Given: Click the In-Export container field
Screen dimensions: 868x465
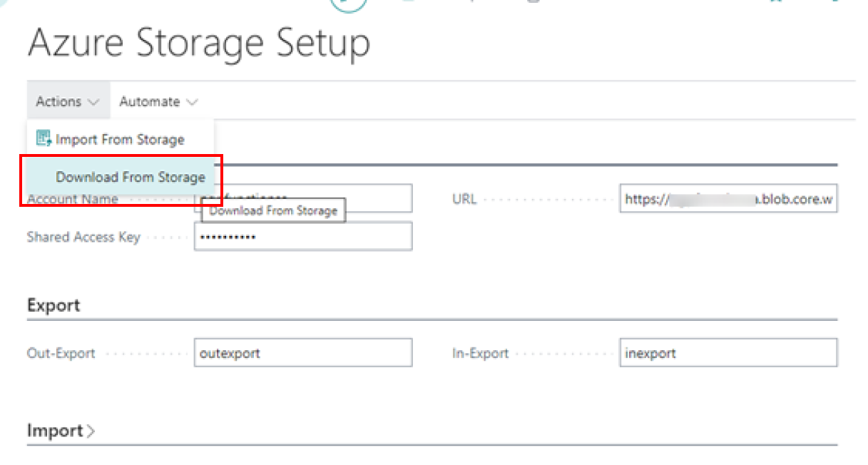Looking at the screenshot, I should pos(727,353).
